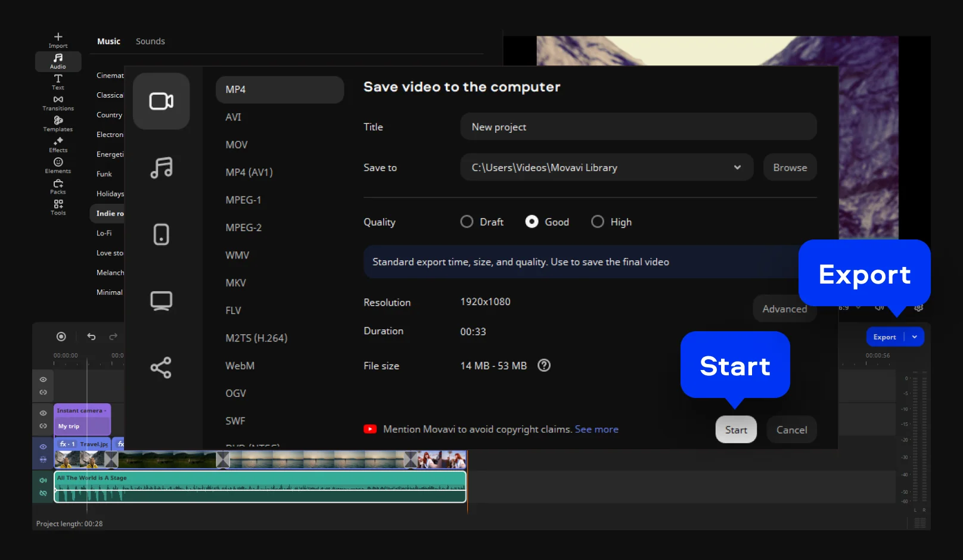Open the Packs panel

tap(58, 186)
